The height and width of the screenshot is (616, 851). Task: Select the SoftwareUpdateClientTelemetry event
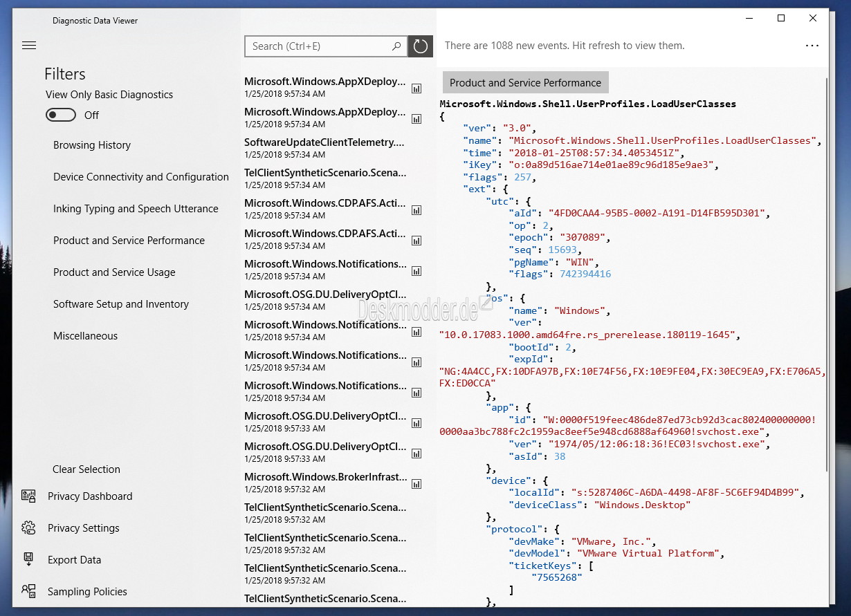[324, 148]
